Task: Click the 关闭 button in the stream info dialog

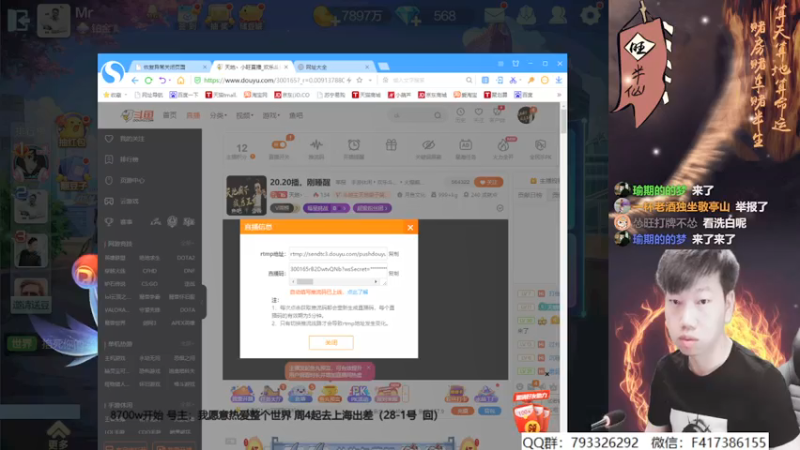Action: pos(331,342)
